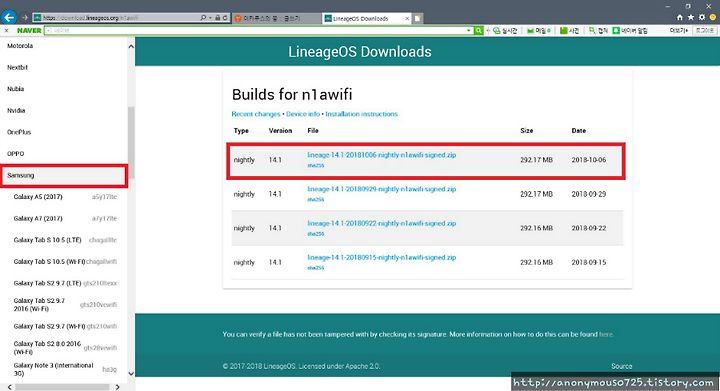Click into the Naver toolbar search field

click(x=255, y=30)
